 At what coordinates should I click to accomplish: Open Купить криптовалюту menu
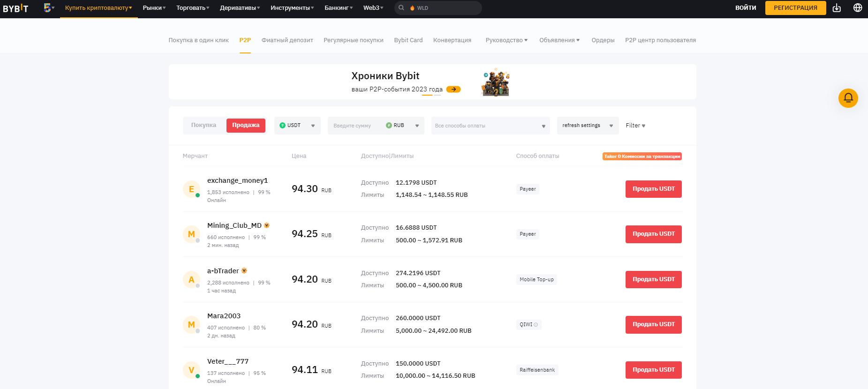pos(98,8)
